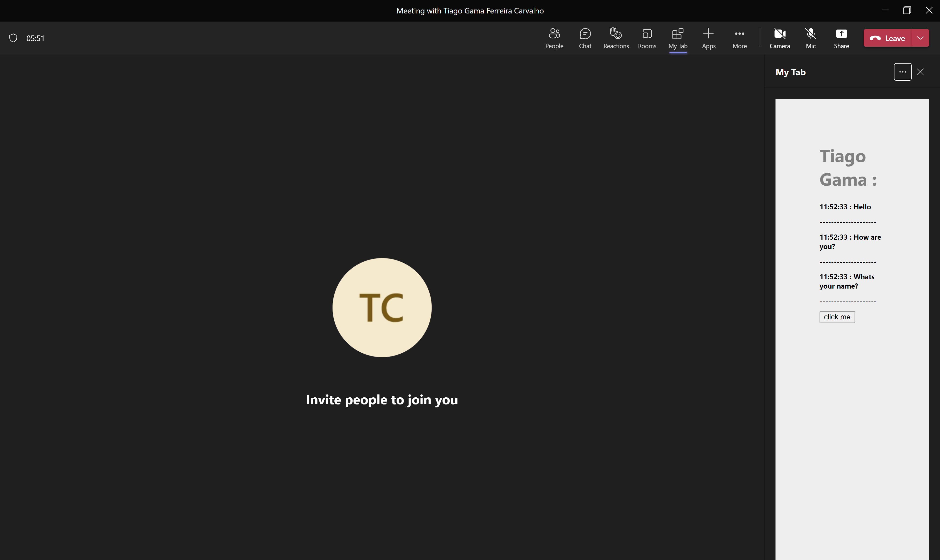Unmute the Mic
This screenshot has width=940, height=560.
click(811, 38)
